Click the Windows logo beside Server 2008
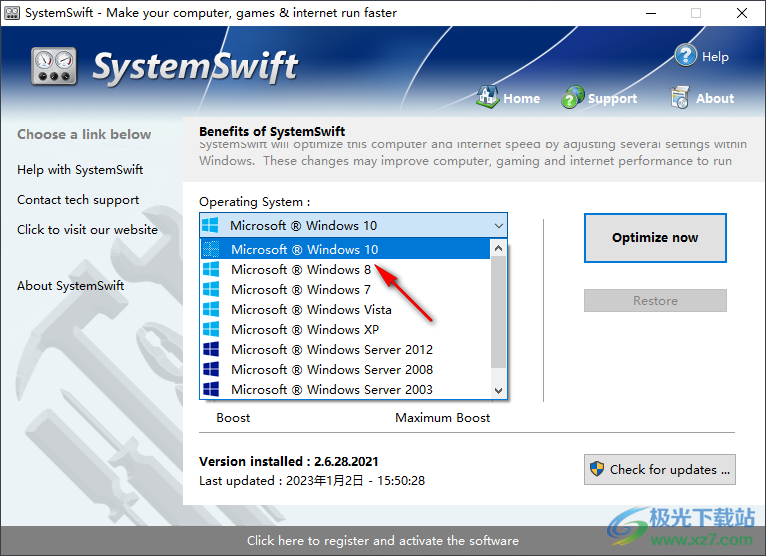The width and height of the screenshot is (766, 556). pos(211,370)
